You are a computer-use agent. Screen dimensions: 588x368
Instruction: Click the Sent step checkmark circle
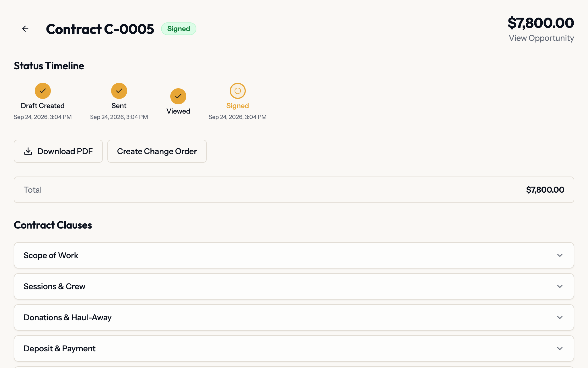point(119,91)
